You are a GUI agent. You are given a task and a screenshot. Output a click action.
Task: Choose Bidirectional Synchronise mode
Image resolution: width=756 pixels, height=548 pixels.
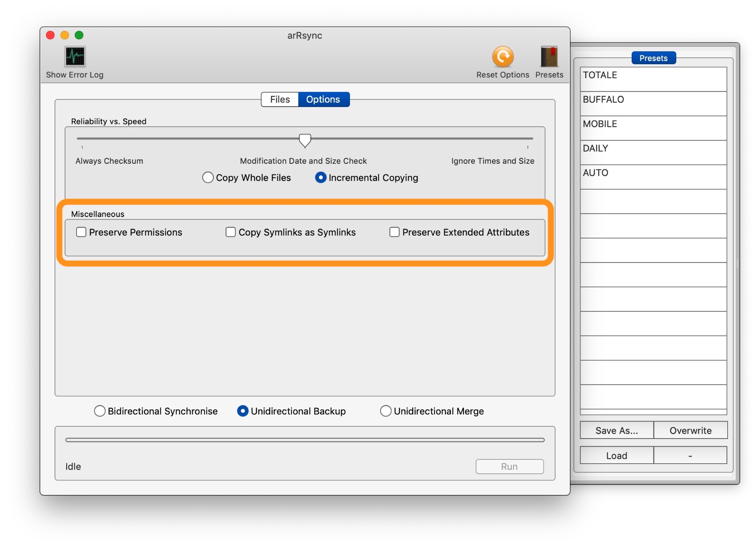(x=100, y=411)
